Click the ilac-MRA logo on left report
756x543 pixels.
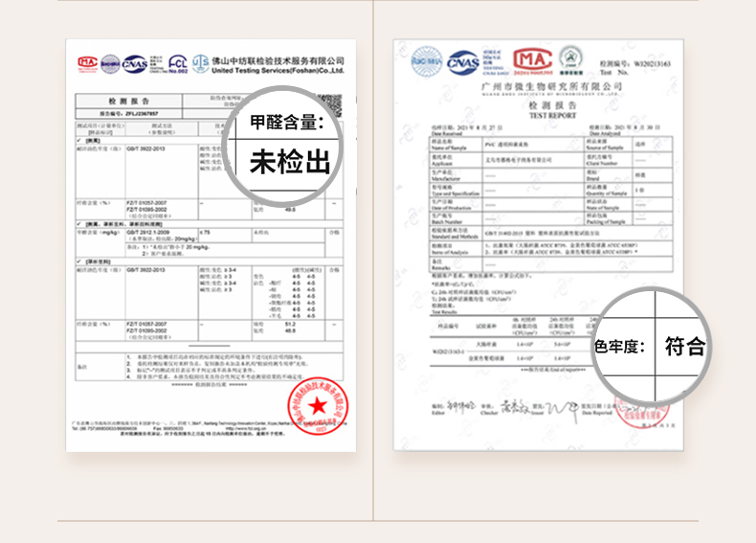point(110,64)
